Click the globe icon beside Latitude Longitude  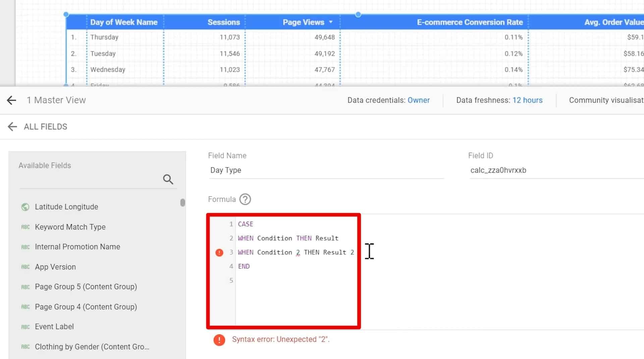pos(25,207)
